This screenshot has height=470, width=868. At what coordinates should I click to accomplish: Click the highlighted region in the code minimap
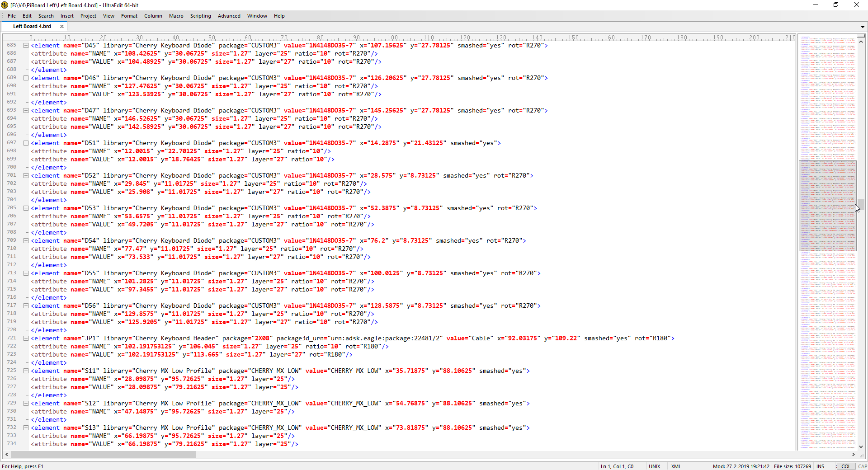827,206
